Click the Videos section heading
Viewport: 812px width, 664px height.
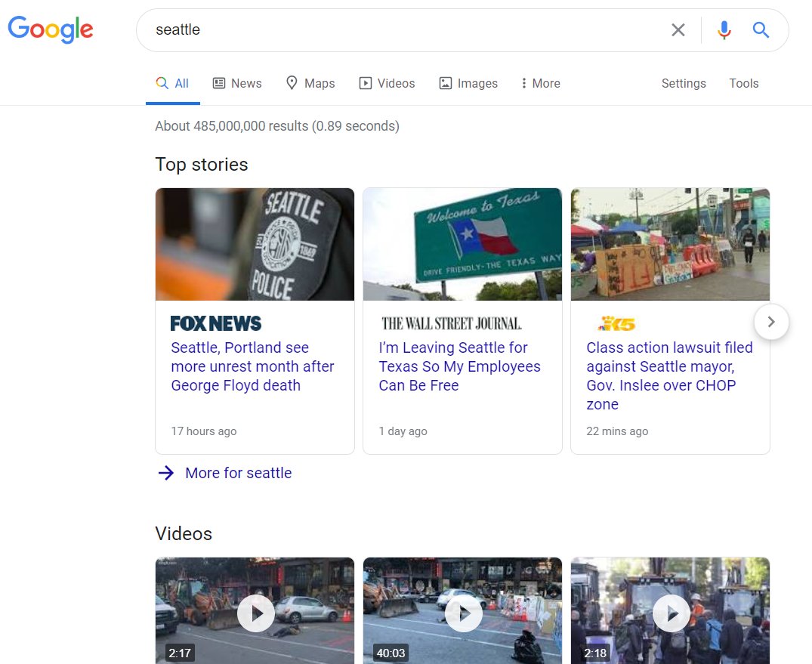coord(184,533)
